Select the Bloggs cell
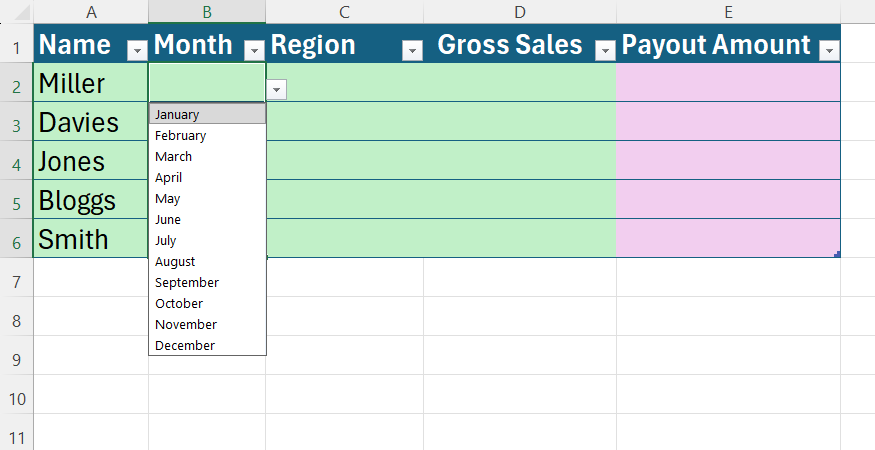Screen dimensions: 875x450 [x=91, y=199]
